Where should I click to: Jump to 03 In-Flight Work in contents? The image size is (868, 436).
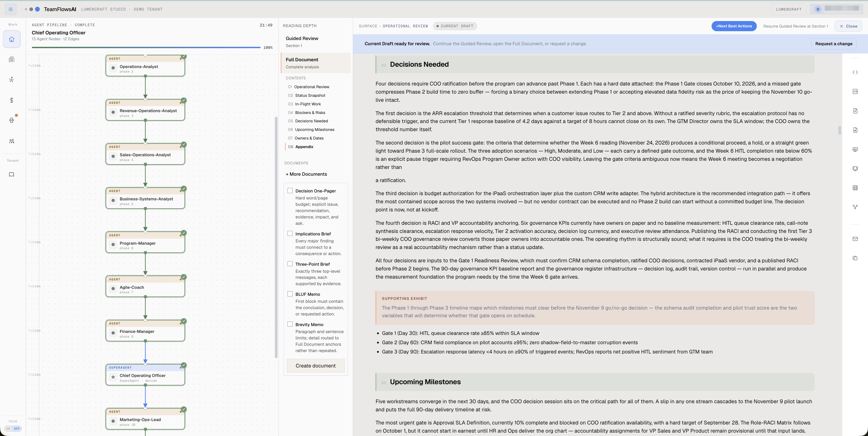pos(304,104)
